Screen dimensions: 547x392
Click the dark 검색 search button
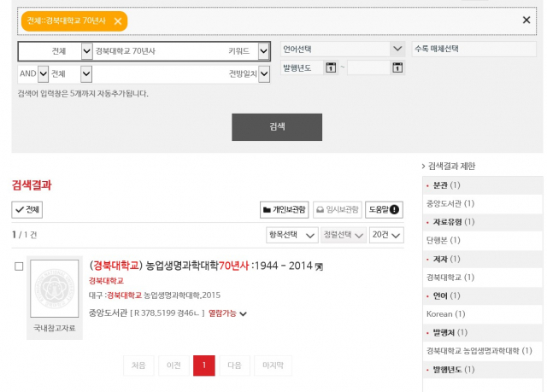pos(277,127)
